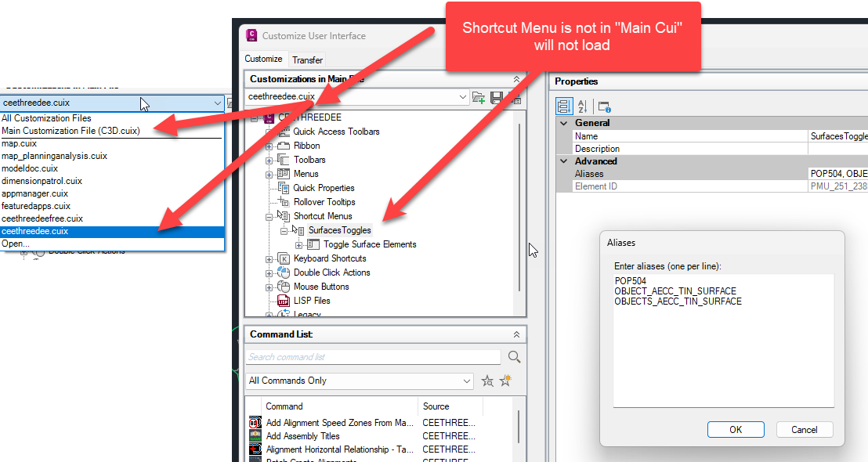This screenshot has height=462, width=868.
Task: Expand the Ribbon tree node
Action: point(269,146)
